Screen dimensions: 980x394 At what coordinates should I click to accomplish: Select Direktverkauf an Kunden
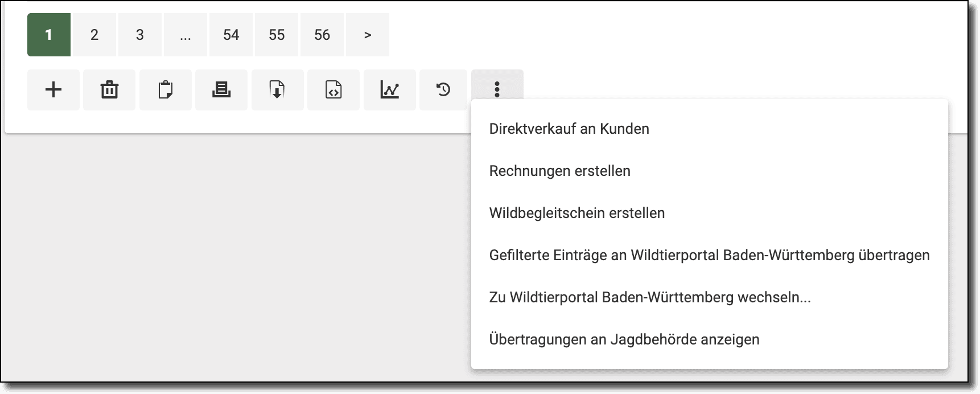point(569,129)
